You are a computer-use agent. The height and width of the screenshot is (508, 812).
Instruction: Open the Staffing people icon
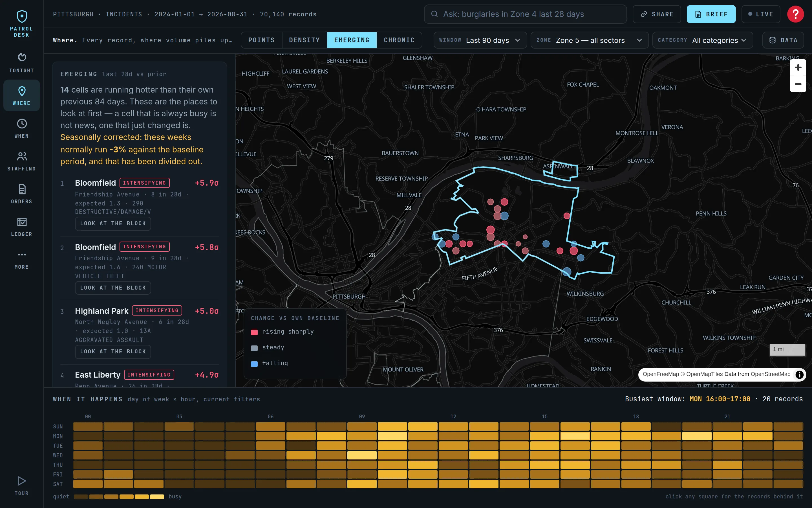point(22,156)
